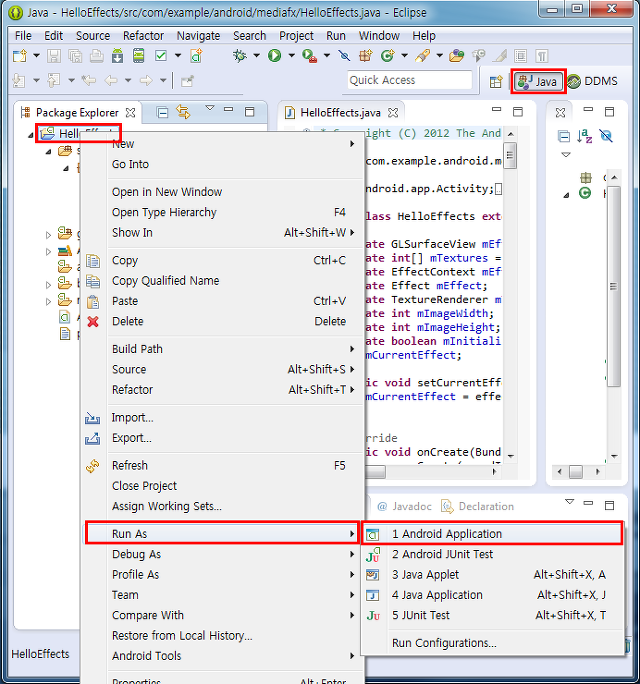Open the Package Explorer View Menu triangle
Viewport: 640px width, 684px height.
tap(210, 108)
